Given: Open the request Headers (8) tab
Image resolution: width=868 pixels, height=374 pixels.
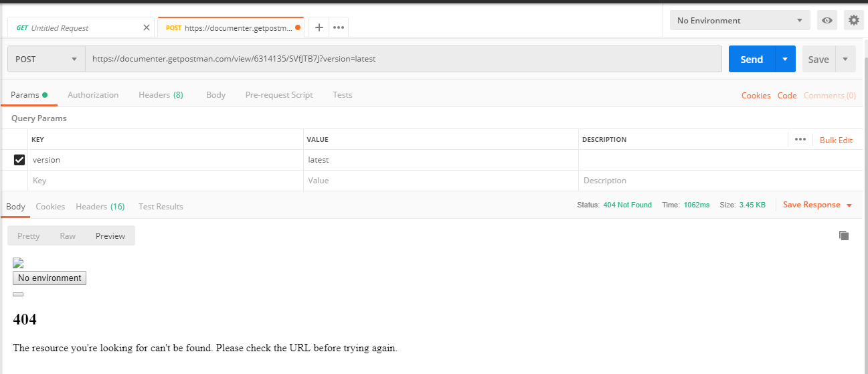Looking at the screenshot, I should pyautogui.click(x=161, y=95).
